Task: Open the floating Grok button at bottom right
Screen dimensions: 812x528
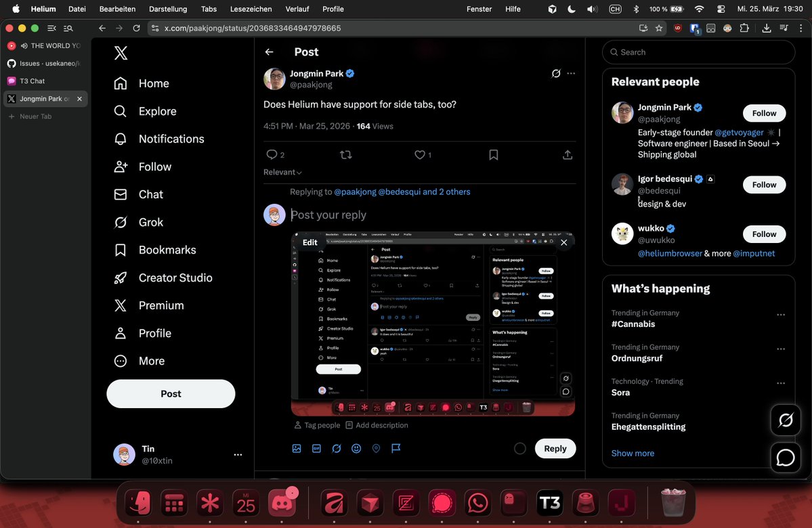Action: tap(786, 420)
